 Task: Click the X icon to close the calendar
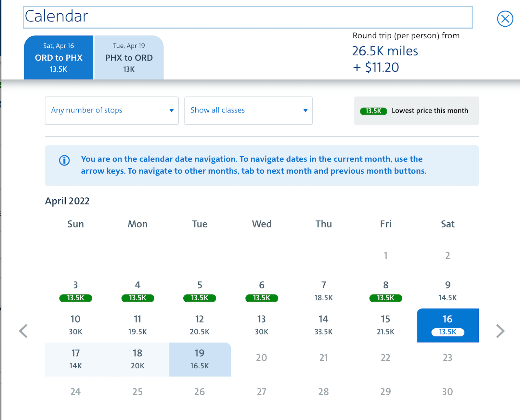(505, 19)
